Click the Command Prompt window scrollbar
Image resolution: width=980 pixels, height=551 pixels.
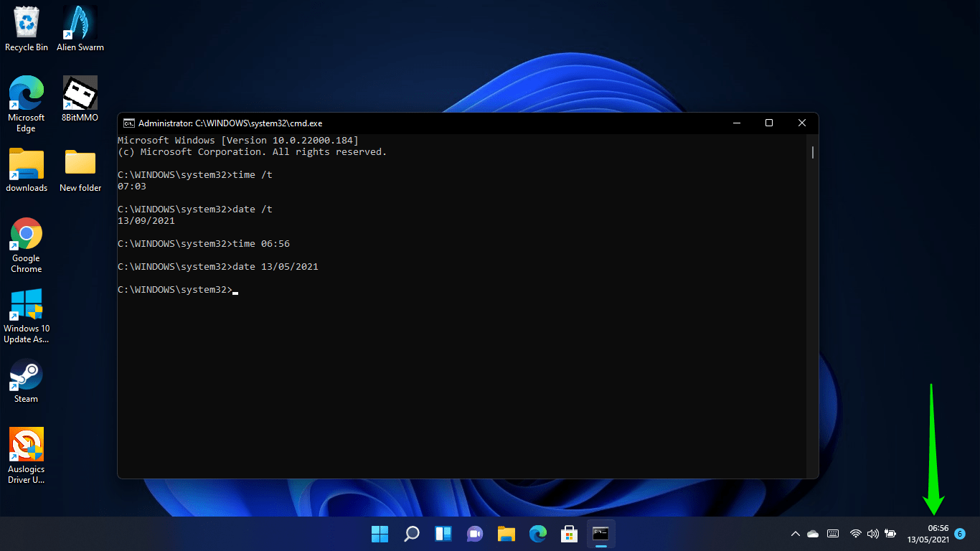(811, 152)
